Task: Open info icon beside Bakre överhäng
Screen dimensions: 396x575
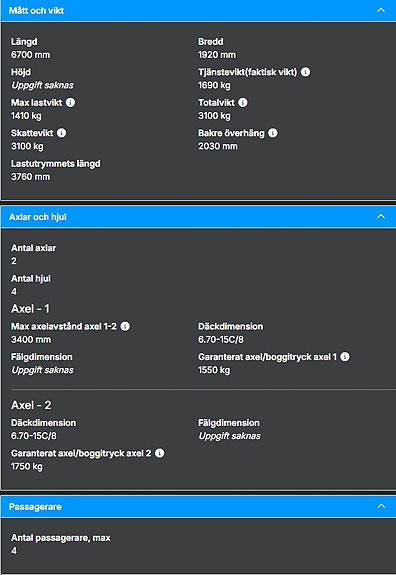Action: tap(272, 133)
